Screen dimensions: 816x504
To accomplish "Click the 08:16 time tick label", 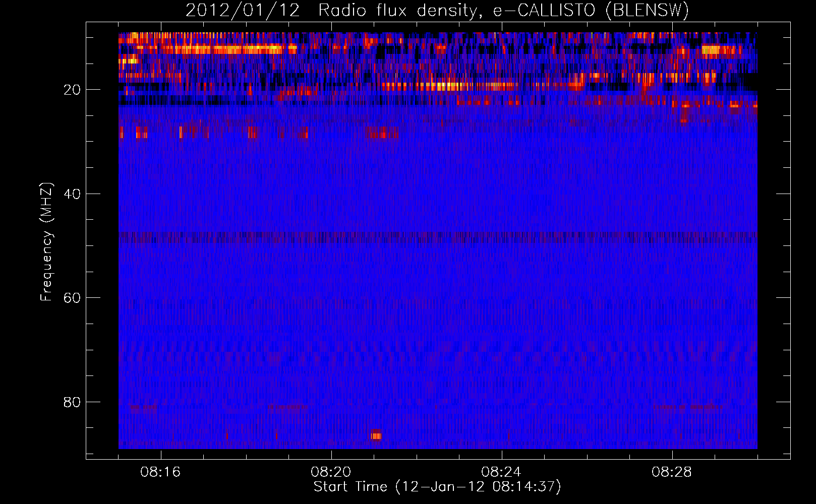I will (x=160, y=472).
